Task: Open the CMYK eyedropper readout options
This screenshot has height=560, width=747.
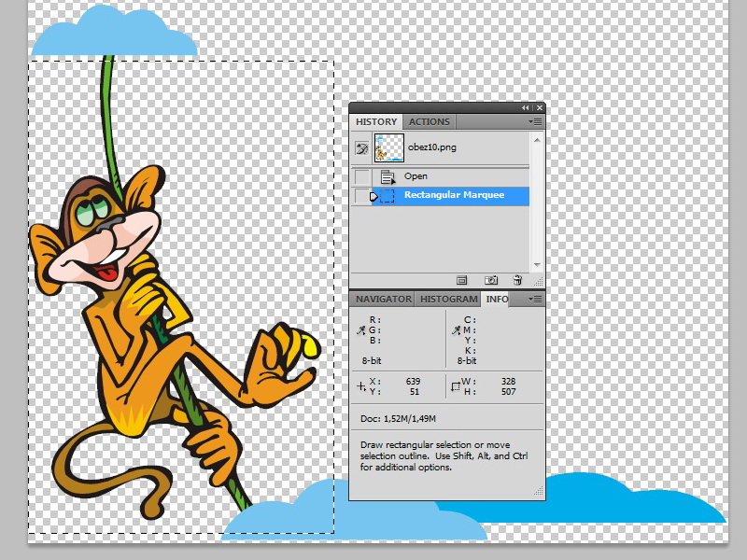Action: 456,330
